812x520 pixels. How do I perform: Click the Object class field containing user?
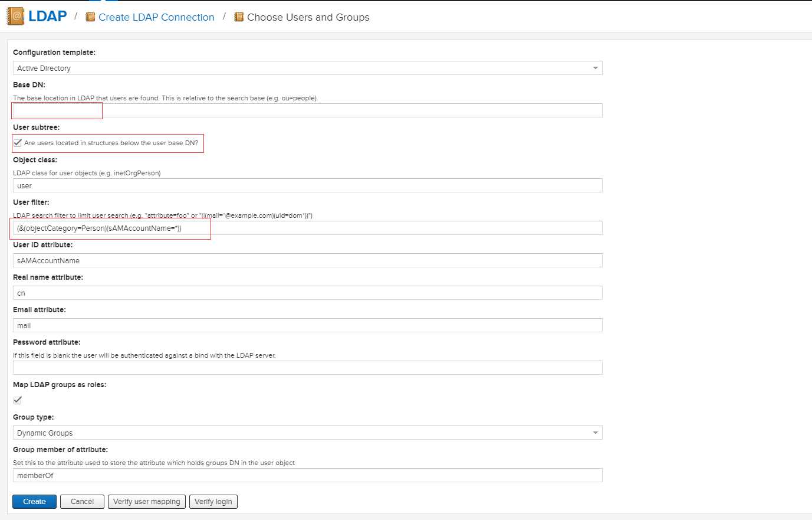pyautogui.click(x=307, y=185)
